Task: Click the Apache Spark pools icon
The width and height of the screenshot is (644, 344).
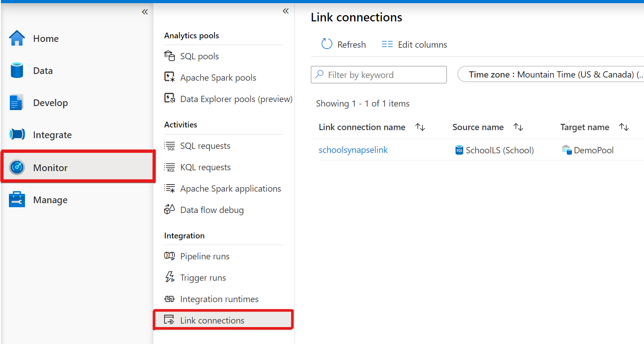Action: tap(169, 77)
